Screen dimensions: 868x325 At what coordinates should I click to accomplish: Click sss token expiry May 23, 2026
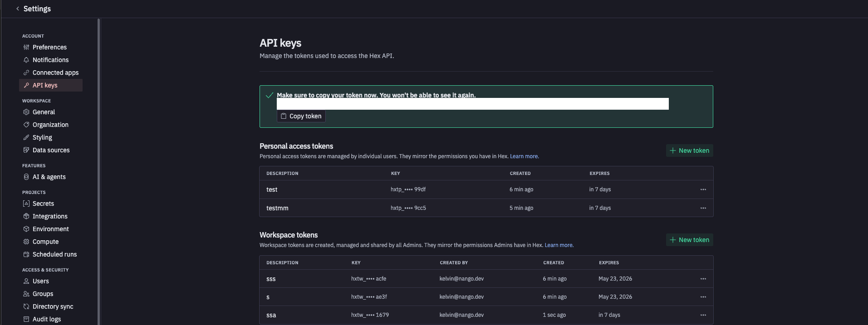point(615,279)
